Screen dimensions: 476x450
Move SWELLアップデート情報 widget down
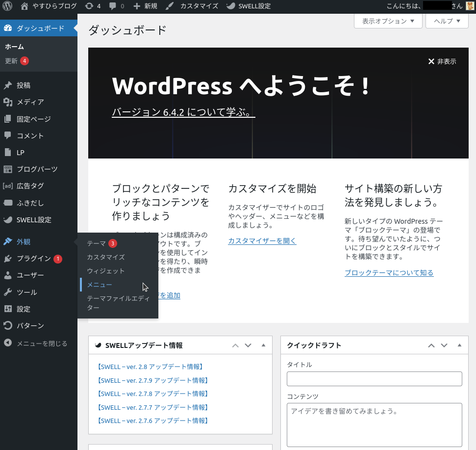[x=248, y=345]
